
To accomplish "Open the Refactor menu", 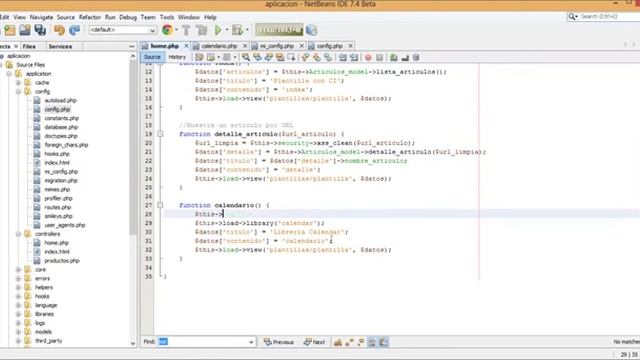I will click(90, 17).
